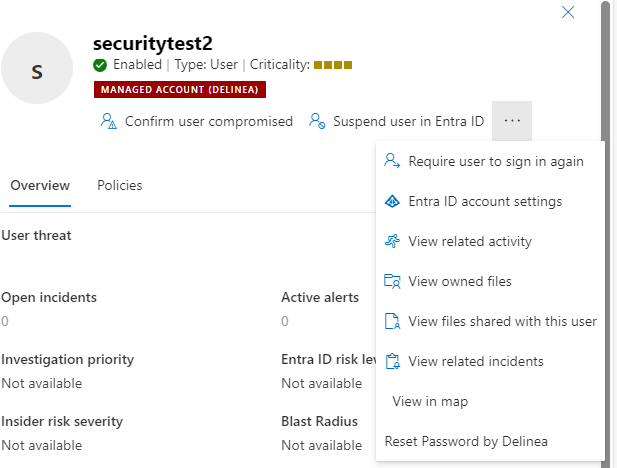Viewport: 617px width, 468px height.
Task: Choose View related activity
Action: coord(490,241)
